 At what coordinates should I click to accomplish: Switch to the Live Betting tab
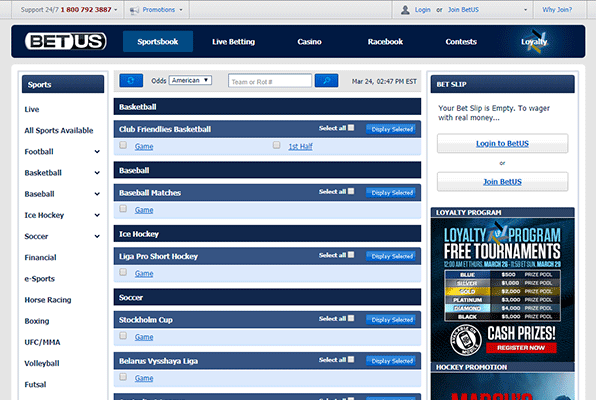point(233,41)
